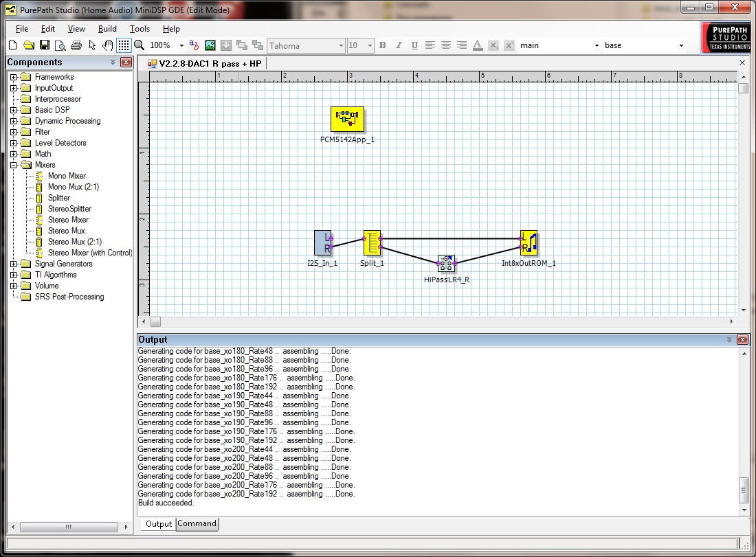This screenshot has width=756, height=557.
Task: Create a new file with toolbar icon
Action: coord(13,45)
